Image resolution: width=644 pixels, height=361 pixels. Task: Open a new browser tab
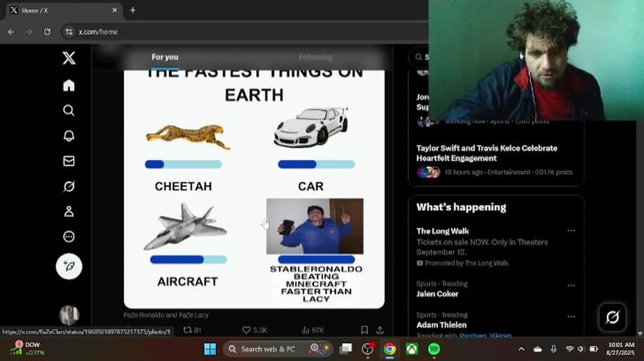pos(132,10)
